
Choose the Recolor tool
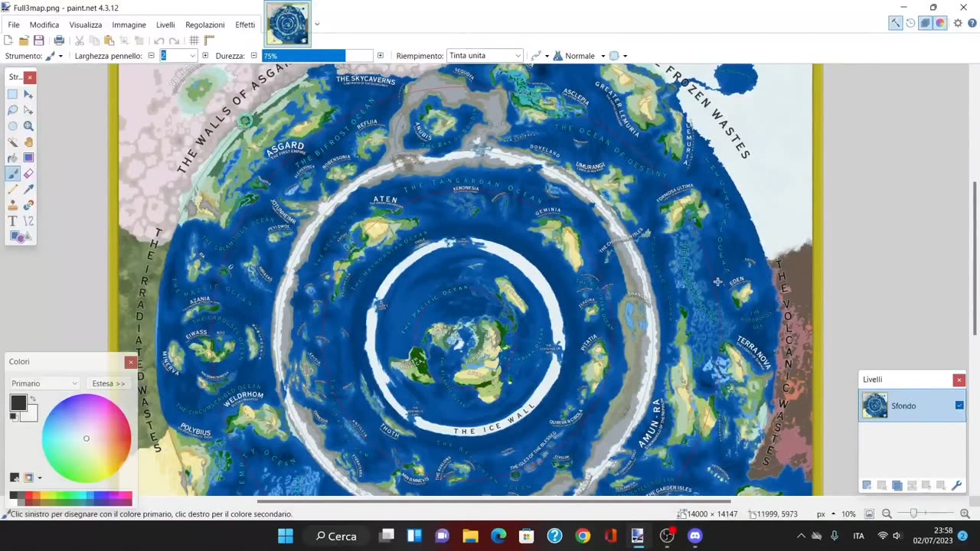[x=28, y=205]
